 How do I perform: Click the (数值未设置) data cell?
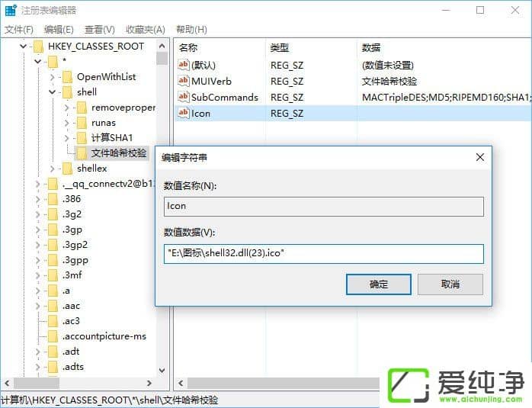387,65
